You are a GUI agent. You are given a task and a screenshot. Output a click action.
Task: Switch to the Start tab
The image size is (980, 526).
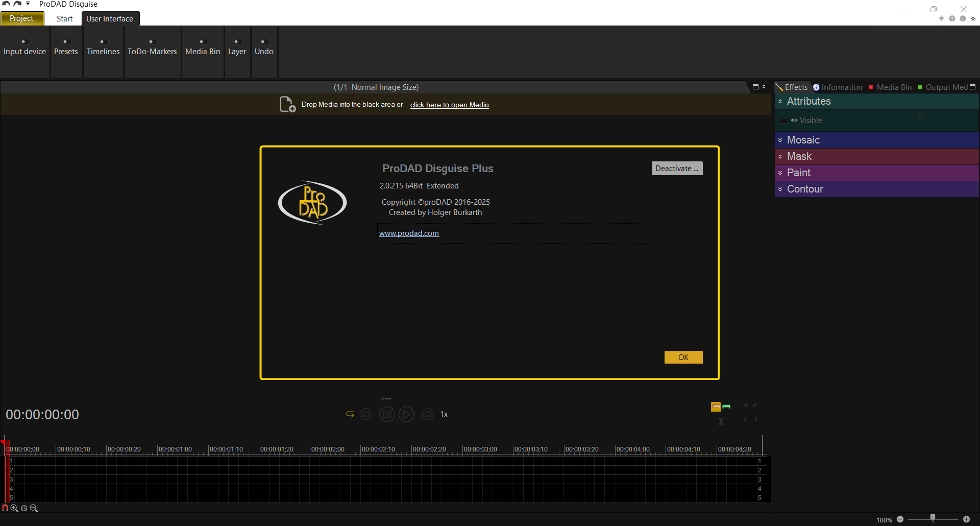pos(64,18)
